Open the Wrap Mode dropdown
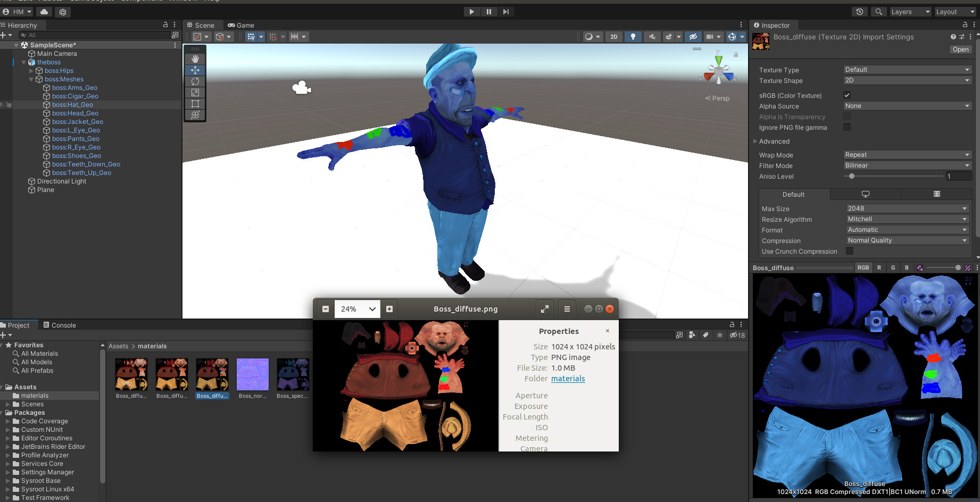980x502 pixels. pos(907,155)
